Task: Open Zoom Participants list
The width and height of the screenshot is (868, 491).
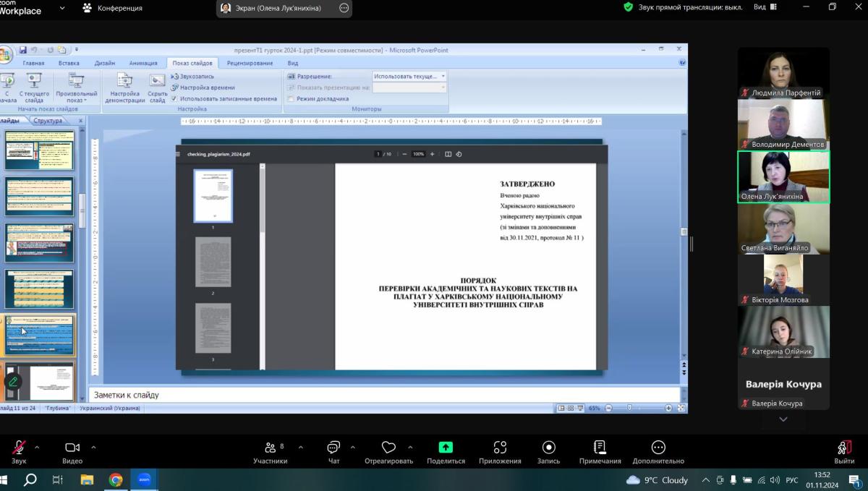Action: point(270,448)
